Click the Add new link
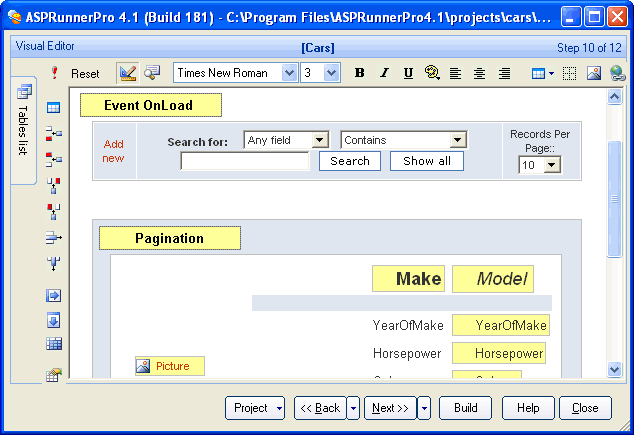The height and width of the screenshot is (436, 634). pos(113,151)
